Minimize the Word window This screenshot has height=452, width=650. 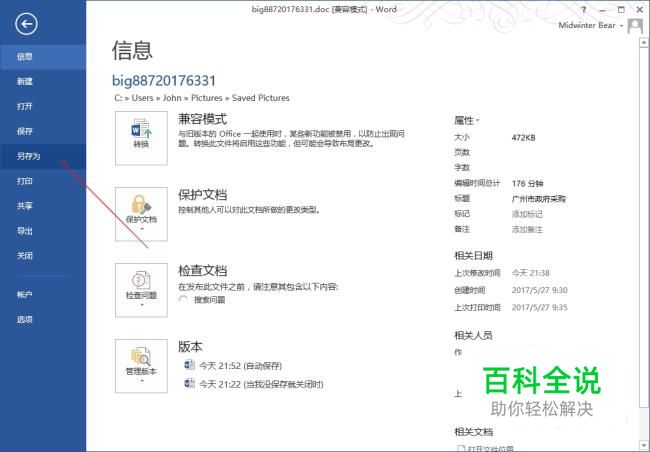[602, 10]
